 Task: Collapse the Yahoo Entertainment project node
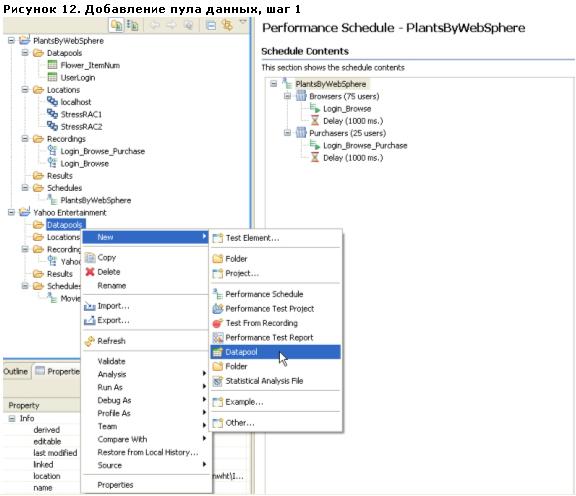tap(11, 212)
